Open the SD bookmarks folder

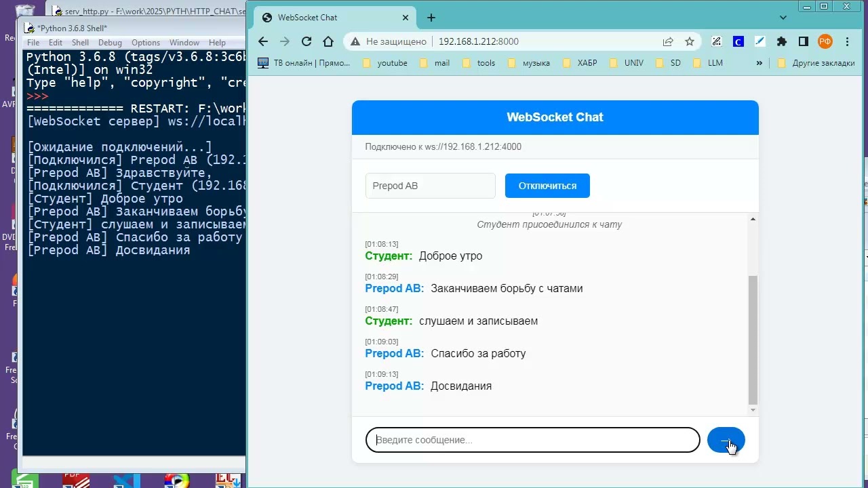point(668,63)
